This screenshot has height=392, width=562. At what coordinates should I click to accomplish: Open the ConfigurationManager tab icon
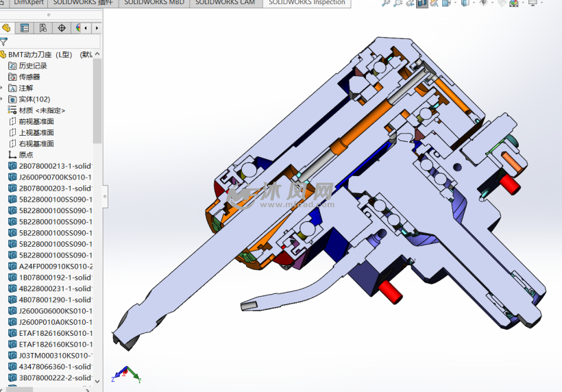[43, 28]
